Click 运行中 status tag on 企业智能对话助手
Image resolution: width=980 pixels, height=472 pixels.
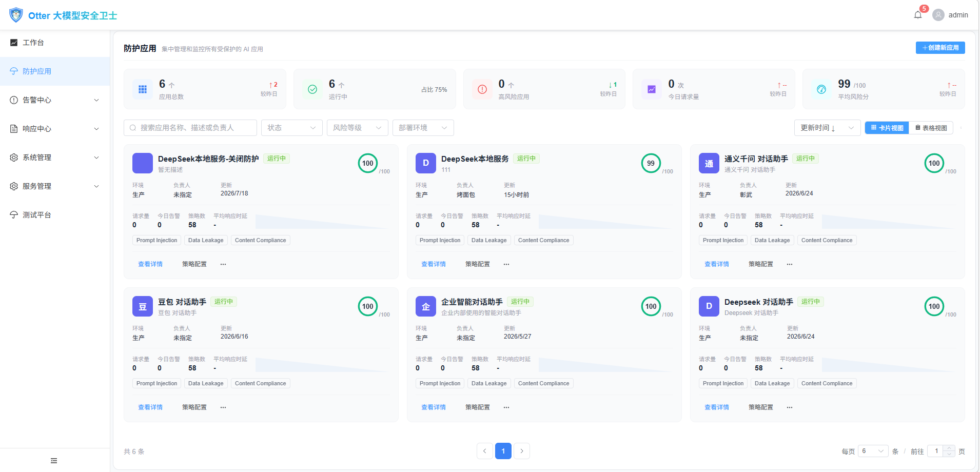[x=520, y=302]
